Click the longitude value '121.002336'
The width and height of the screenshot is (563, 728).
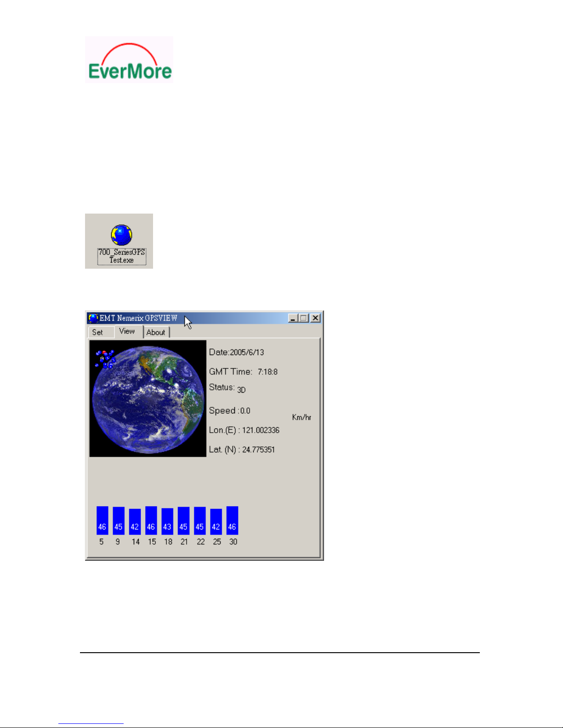coord(261,430)
